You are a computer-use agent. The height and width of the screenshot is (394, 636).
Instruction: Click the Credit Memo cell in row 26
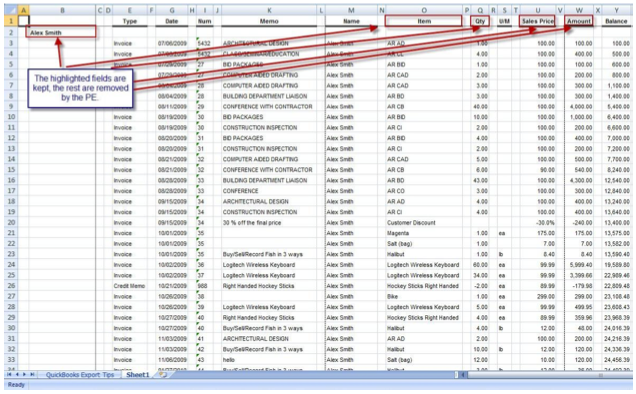(x=129, y=286)
